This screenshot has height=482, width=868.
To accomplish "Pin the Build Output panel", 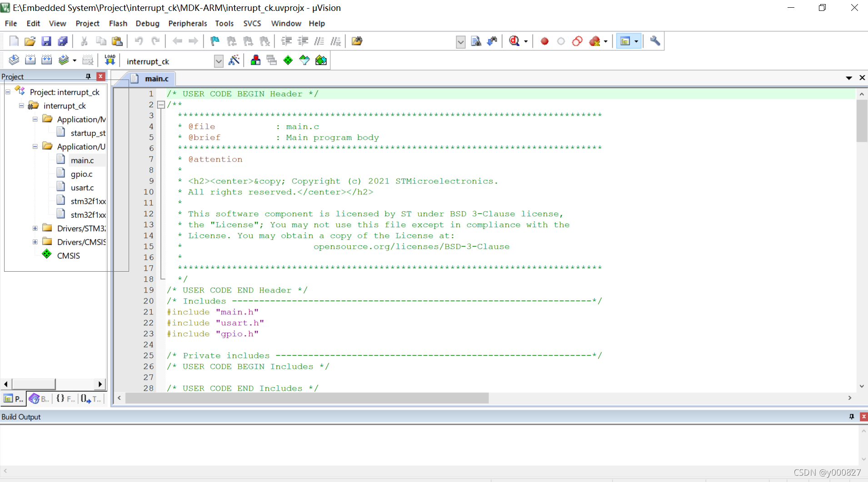I will pos(852,417).
